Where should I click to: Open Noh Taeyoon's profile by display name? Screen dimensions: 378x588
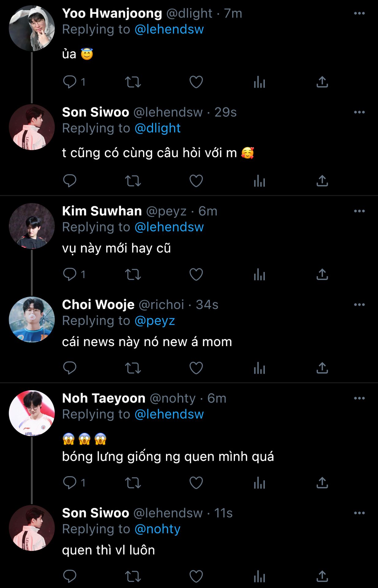click(x=104, y=398)
